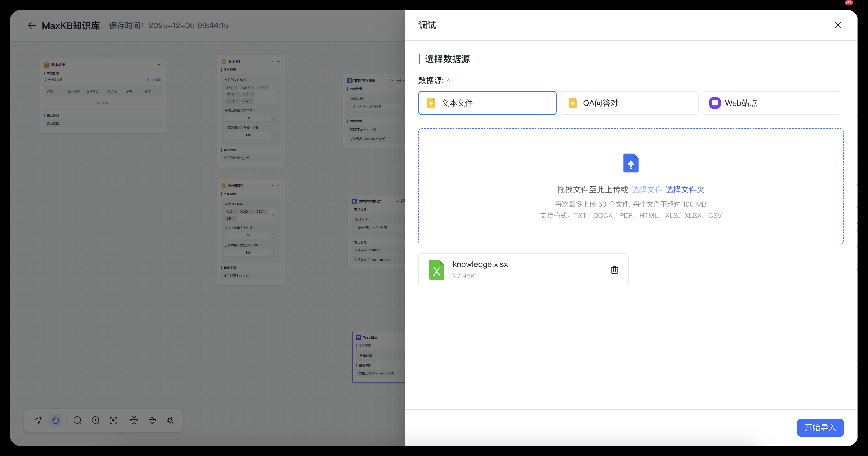Remove the ZIP format tag in QA问答对 node

(x=234, y=219)
